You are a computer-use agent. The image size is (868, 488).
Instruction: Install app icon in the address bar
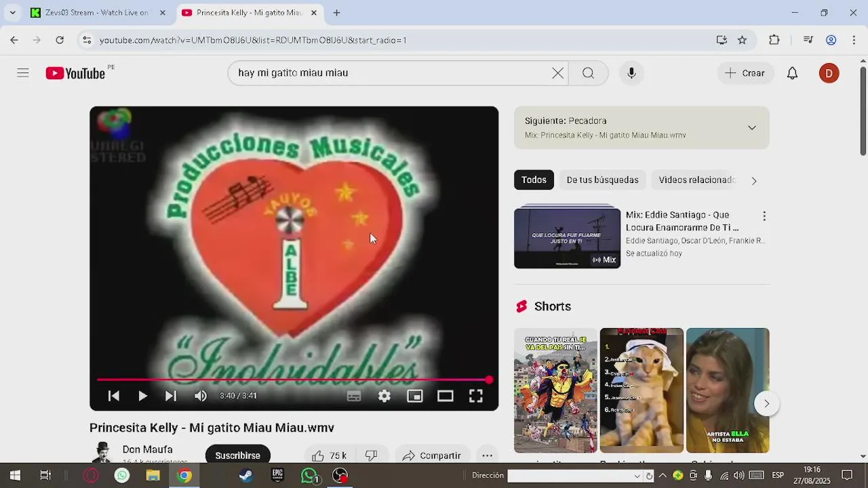(722, 40)
